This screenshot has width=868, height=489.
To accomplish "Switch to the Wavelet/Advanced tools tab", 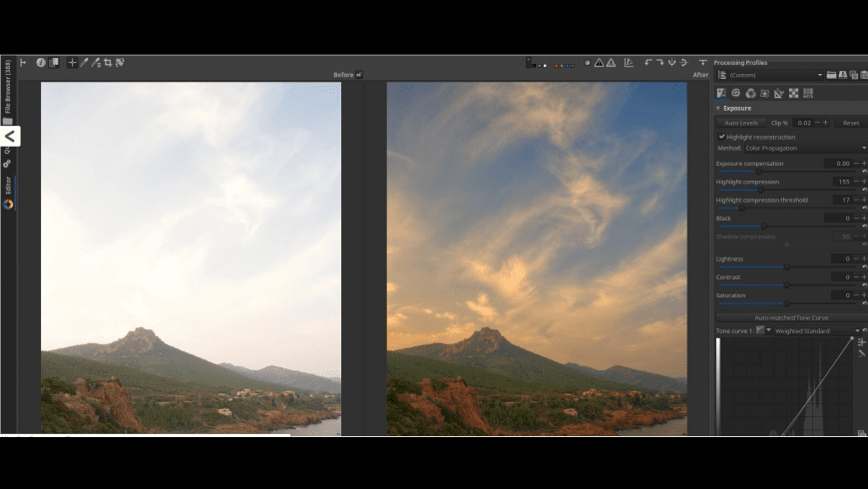I will [765, 93].
